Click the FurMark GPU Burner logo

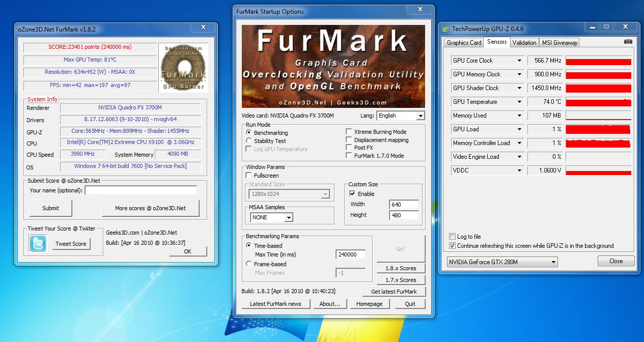click(x=183, y=67)
